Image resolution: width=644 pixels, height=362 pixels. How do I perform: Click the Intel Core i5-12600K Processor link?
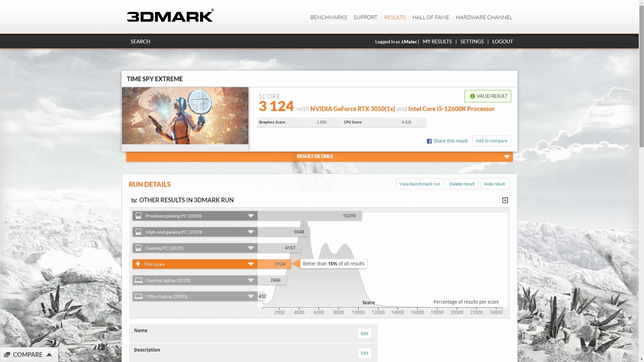click(x=451, y=109)
